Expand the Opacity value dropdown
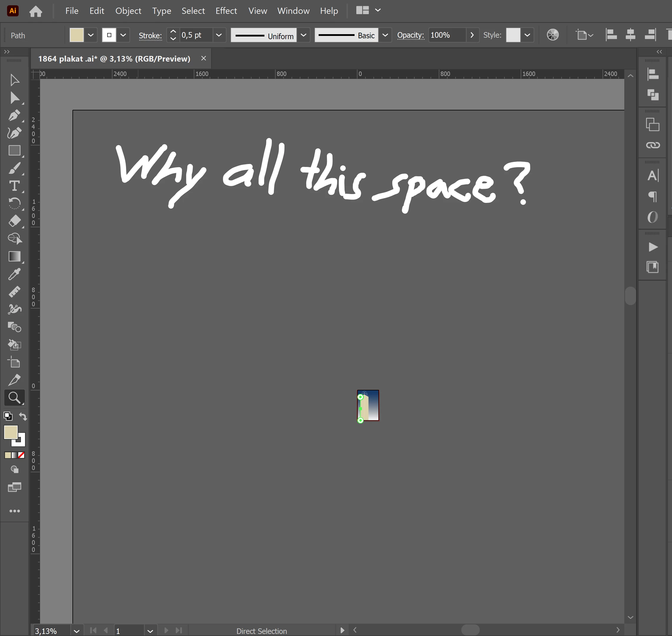The width and height of the screenshot is (672, 636). point(472,35)
